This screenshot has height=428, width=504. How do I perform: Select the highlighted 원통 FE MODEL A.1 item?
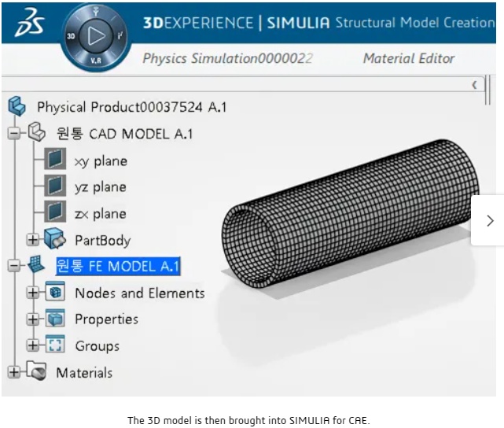[118, 266]
